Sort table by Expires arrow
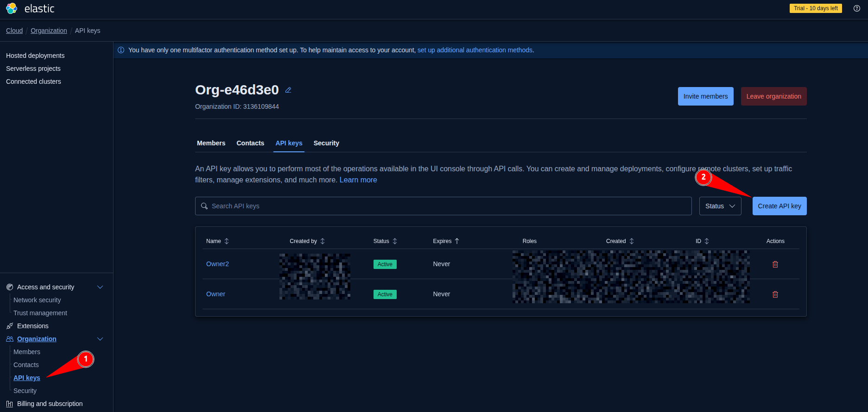The width and height of the screenshot is (868, 412). tap(457, 241)
